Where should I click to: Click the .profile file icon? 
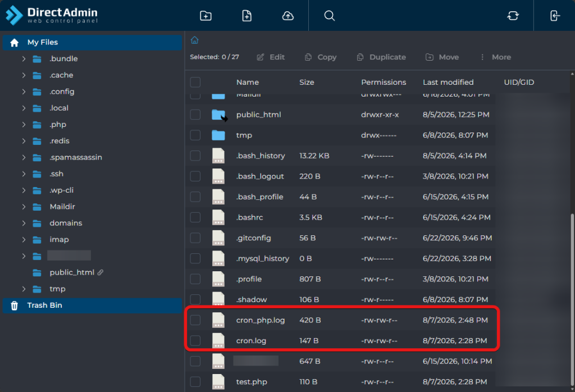[218, 279]
